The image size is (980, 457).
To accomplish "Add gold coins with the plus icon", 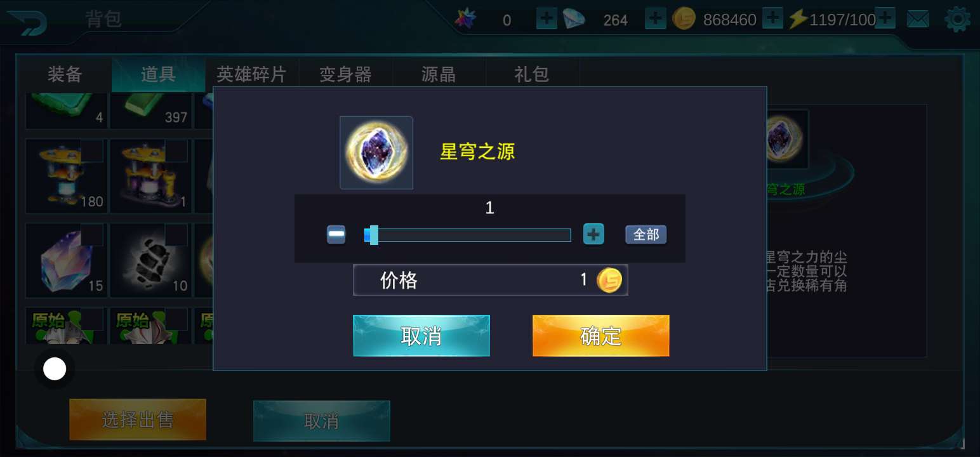I will coord(772,19).
